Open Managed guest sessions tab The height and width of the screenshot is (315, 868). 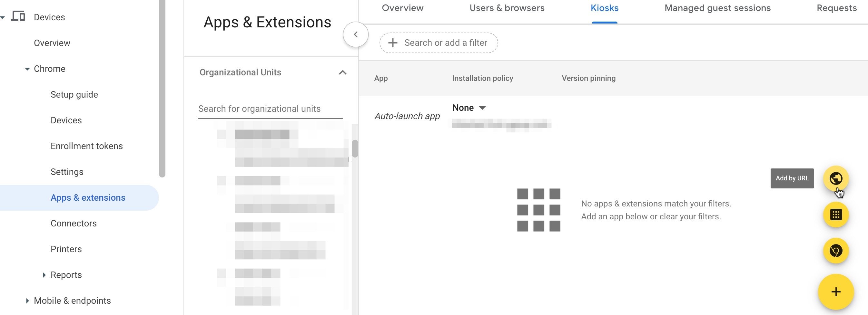click(717, 8)
